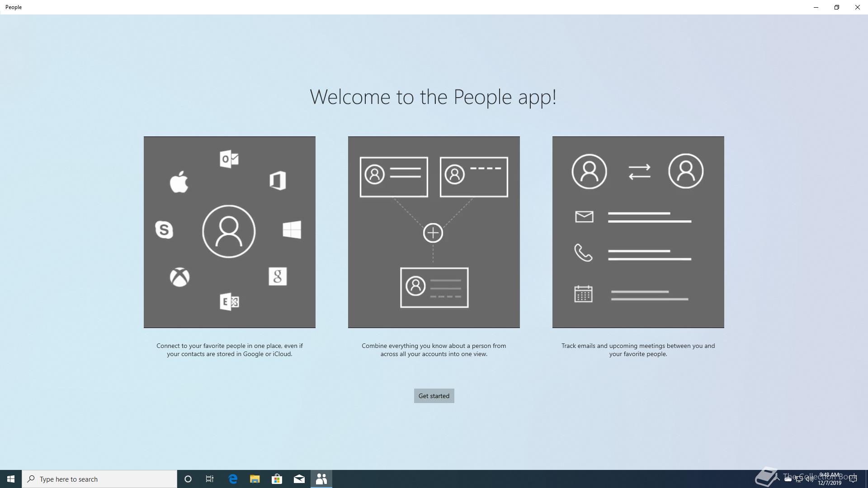This screenshot has width=868, height=488.
Task: Launch Microsoft Edge from taskbar
Action: [233, 479]
